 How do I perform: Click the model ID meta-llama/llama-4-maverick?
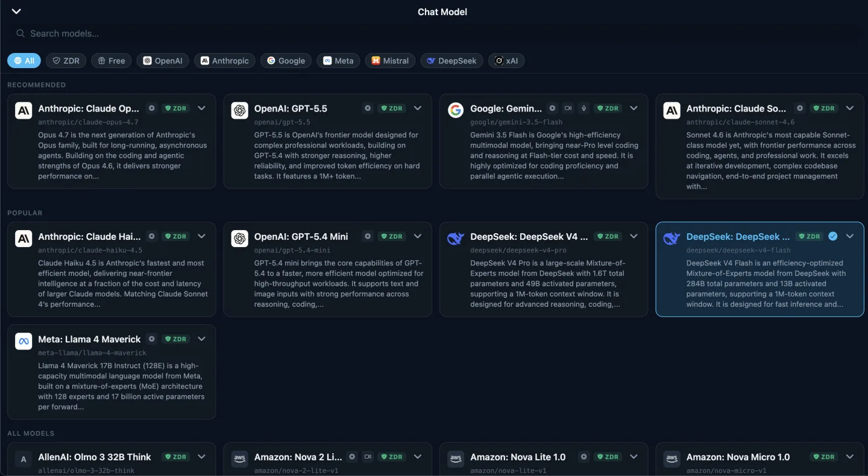click(x=92, y=353)
